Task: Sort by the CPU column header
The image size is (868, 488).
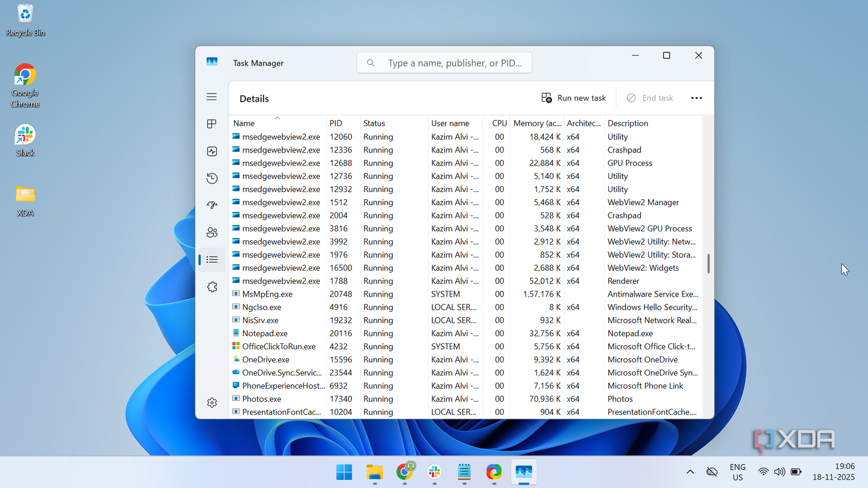Action: 497,123
